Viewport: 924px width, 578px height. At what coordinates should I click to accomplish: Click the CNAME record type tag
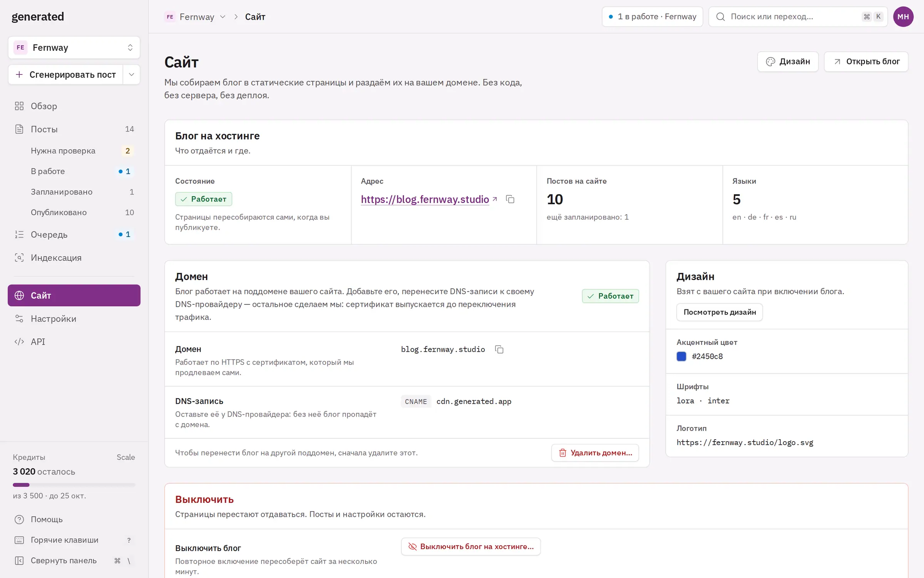tap(416, 402)
